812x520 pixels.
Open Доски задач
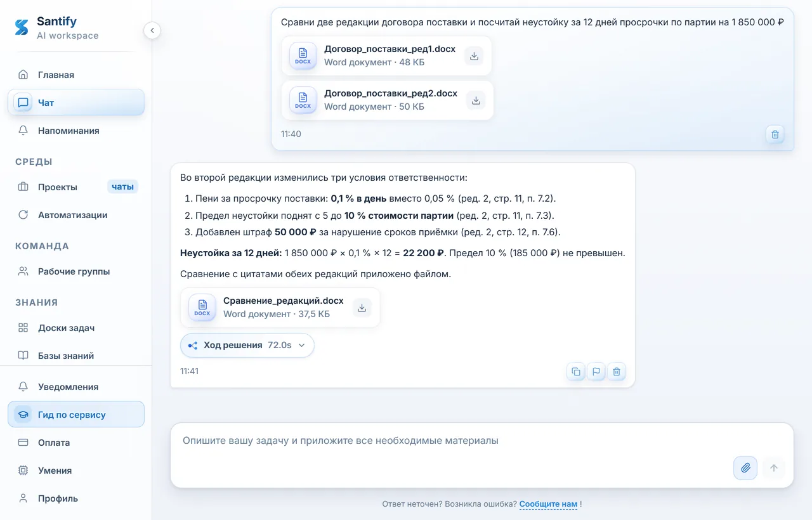(x=76, y=328)
